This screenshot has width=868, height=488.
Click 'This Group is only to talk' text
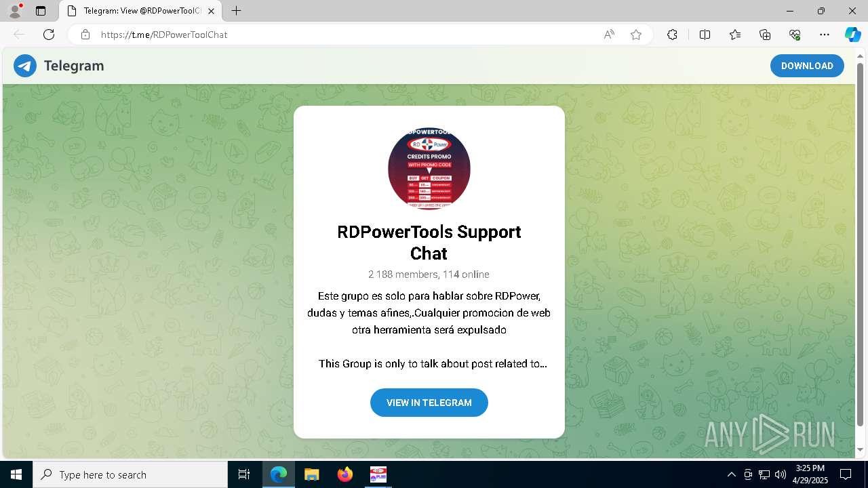433,364
